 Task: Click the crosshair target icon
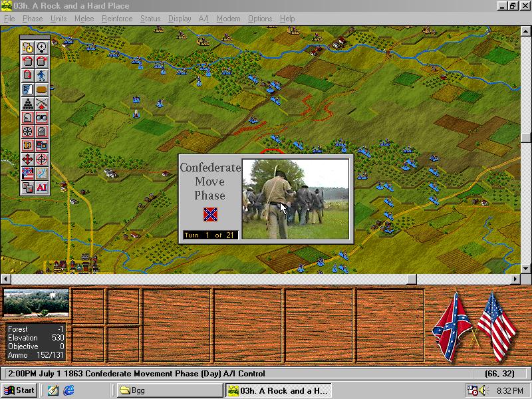coord(41,159)
